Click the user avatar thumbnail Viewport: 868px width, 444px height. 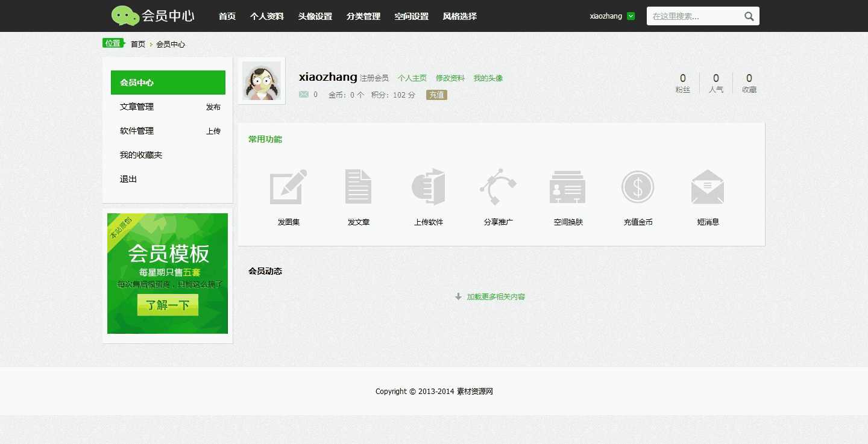(x=261, y=80)
